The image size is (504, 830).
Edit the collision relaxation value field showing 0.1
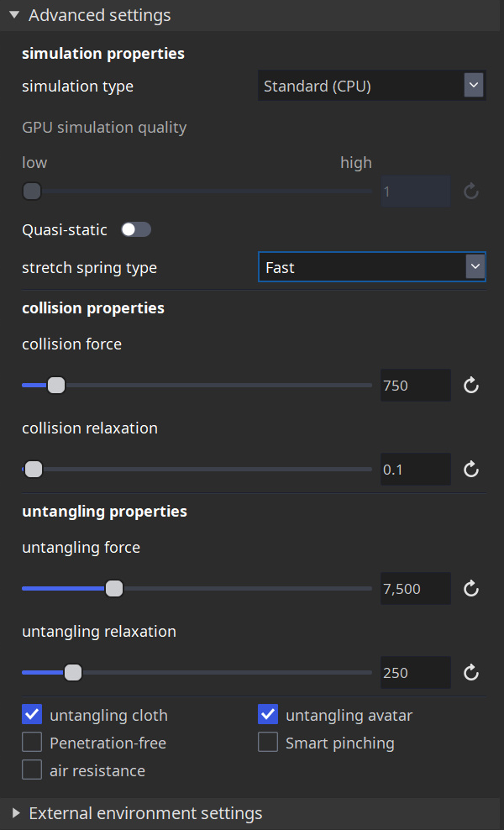pyautogui.click(x=415, y=469)
